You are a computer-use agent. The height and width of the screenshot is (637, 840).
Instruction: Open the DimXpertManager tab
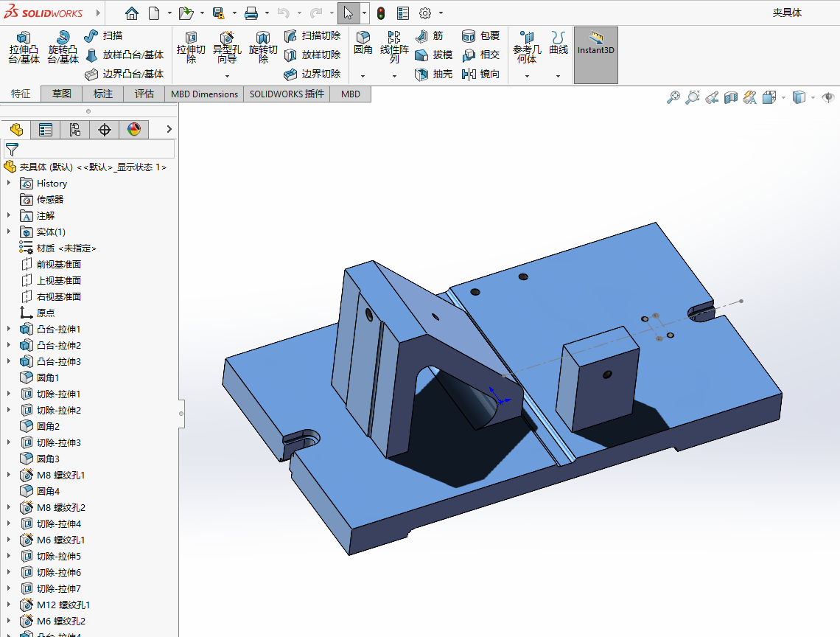pos(105,129)
